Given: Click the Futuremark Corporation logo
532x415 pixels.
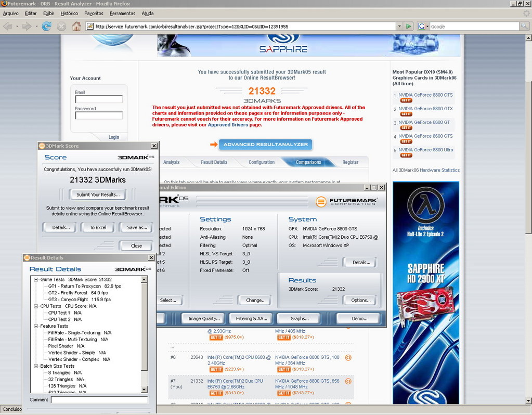Looking at the screenshot, I should 346,202.
